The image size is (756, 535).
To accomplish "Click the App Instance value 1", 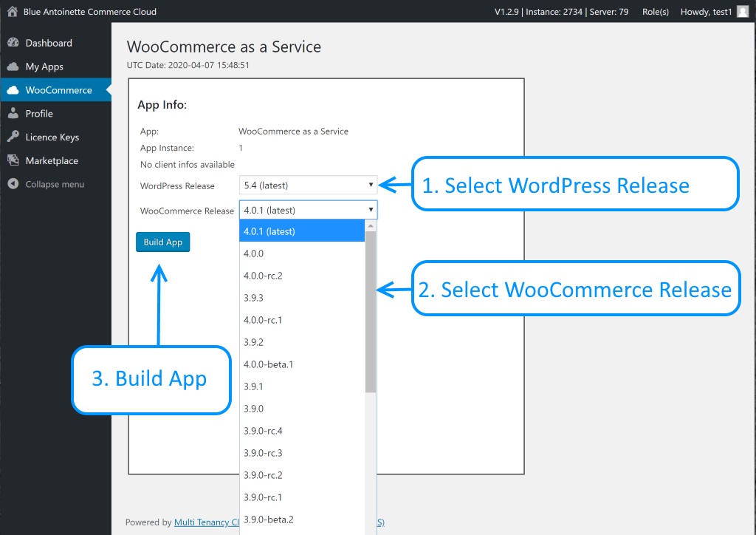I will pyautogui.click(x=241, y=148).
